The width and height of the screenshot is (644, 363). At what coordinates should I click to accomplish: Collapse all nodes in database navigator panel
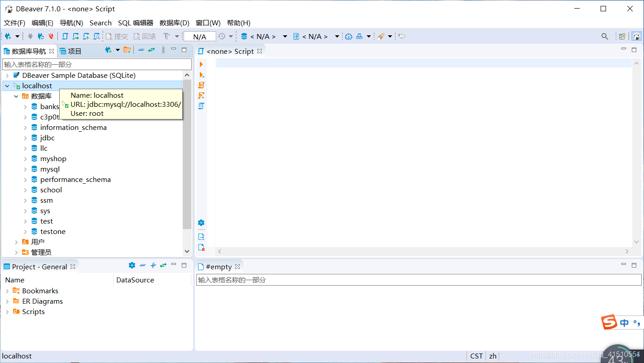click(x=141, y=50)
